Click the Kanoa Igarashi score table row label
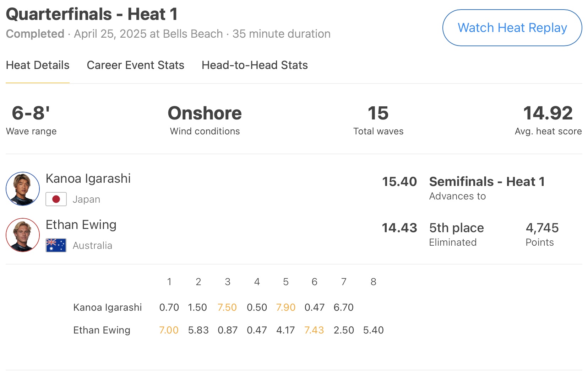The height and width of the screenshot is (379, 588). (x=107, y=307)
